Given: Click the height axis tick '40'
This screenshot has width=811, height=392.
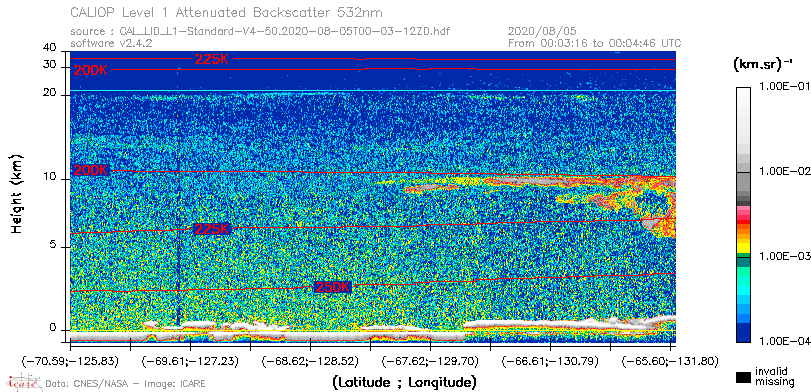Looking at the screenshot, I should click(50, 48).
